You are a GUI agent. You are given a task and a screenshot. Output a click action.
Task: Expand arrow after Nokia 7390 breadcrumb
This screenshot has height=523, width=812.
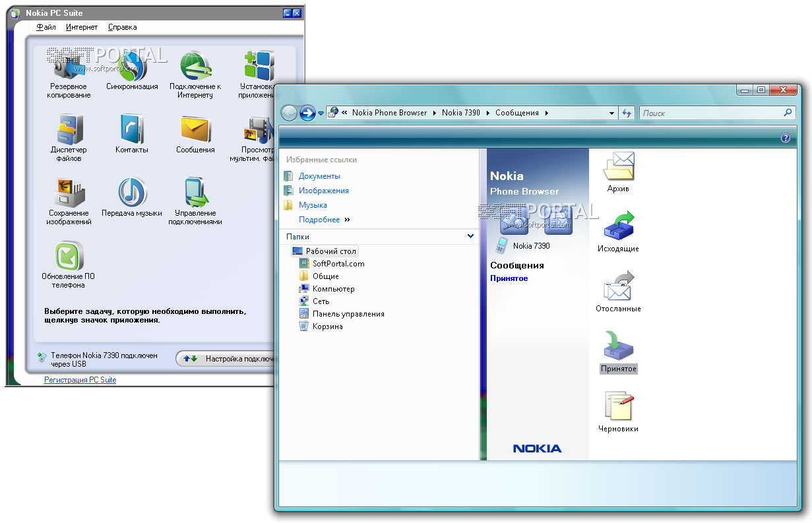point(488,113)
